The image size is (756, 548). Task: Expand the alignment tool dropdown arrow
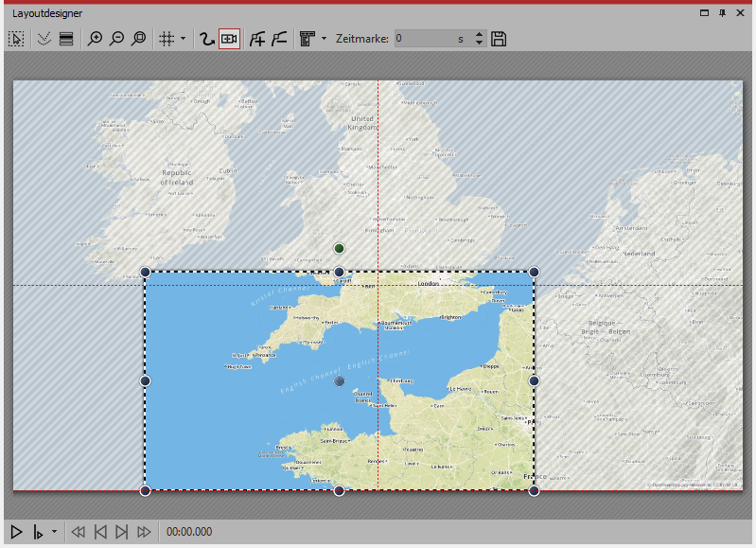click(x=324, y=39)
